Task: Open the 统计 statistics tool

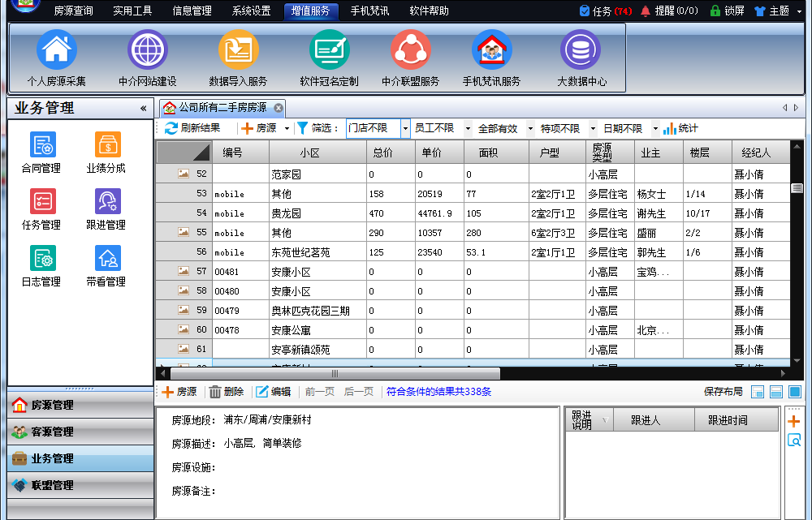Action: point(680,127)
